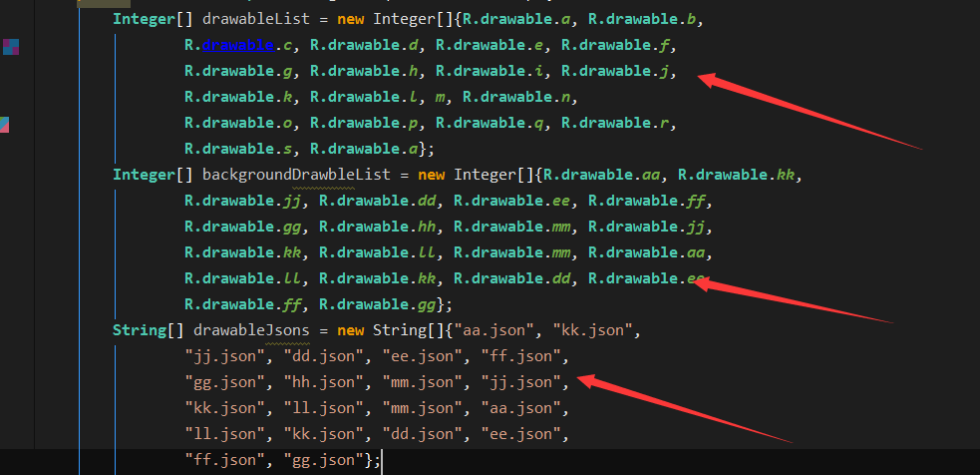Viewport: 980px width, 475px height.
Task: Click the String[] type keyword
Action: coord(149,330)
